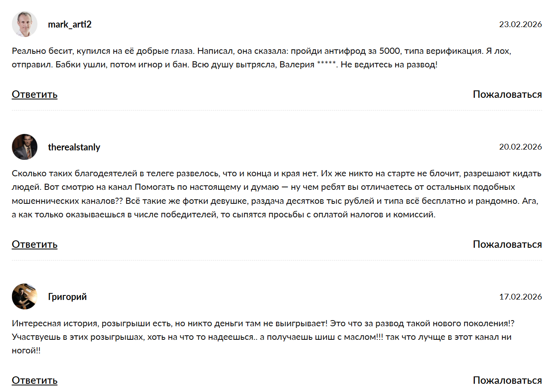Open the therealstanly username

[74, 147]
